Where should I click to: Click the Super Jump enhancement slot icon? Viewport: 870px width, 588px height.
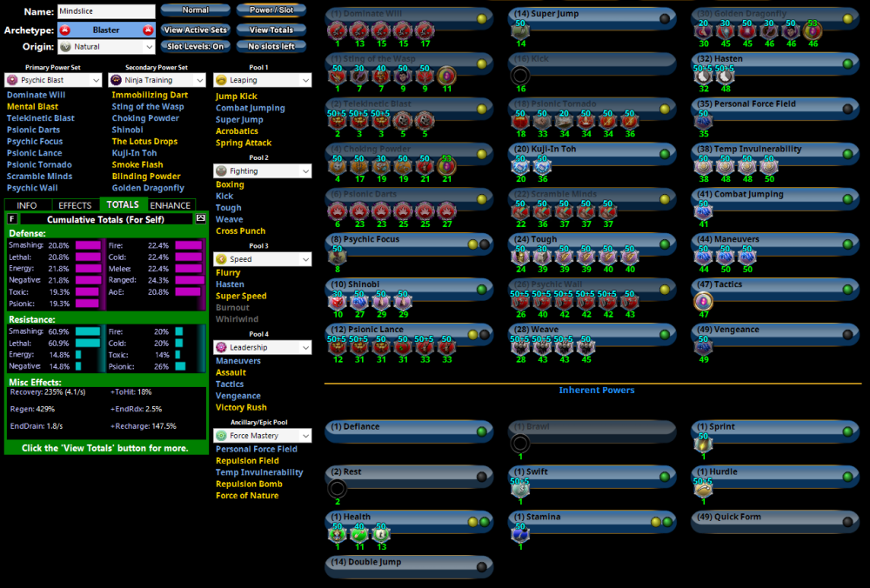(520, 31)
